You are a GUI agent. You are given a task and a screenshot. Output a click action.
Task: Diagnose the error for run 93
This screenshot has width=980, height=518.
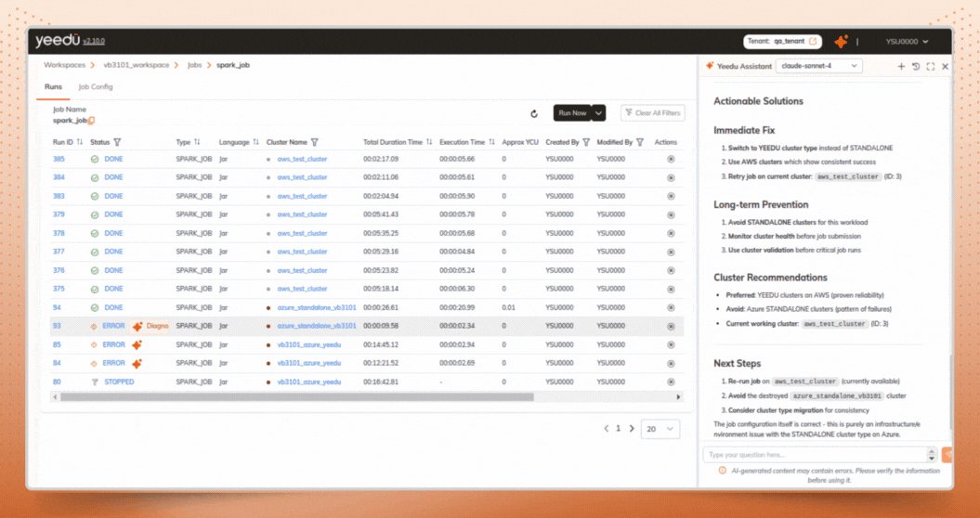(x=150, y=326)
